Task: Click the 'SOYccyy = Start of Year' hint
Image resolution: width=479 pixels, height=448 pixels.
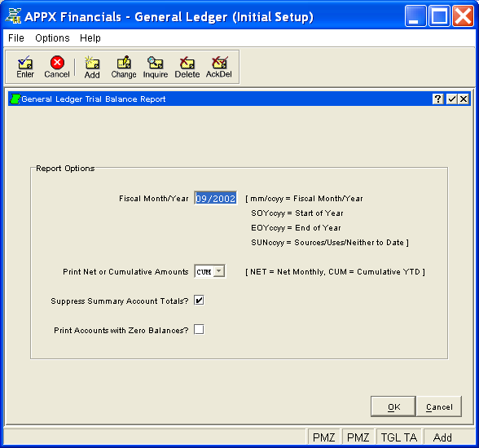Action: pos(297,213)
